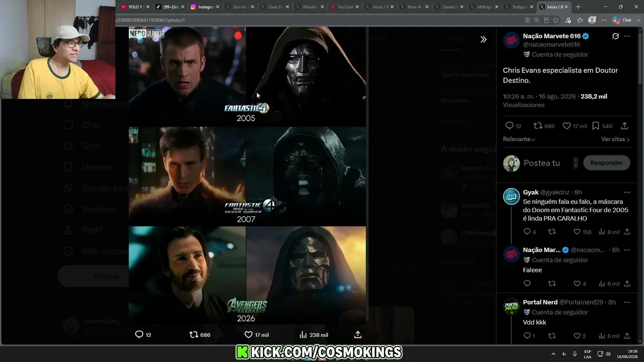This screenshot has width=644, height=362.
Task: Share the 'Faleee' comment
Action: pyautogui.click(x=627, y=284)
